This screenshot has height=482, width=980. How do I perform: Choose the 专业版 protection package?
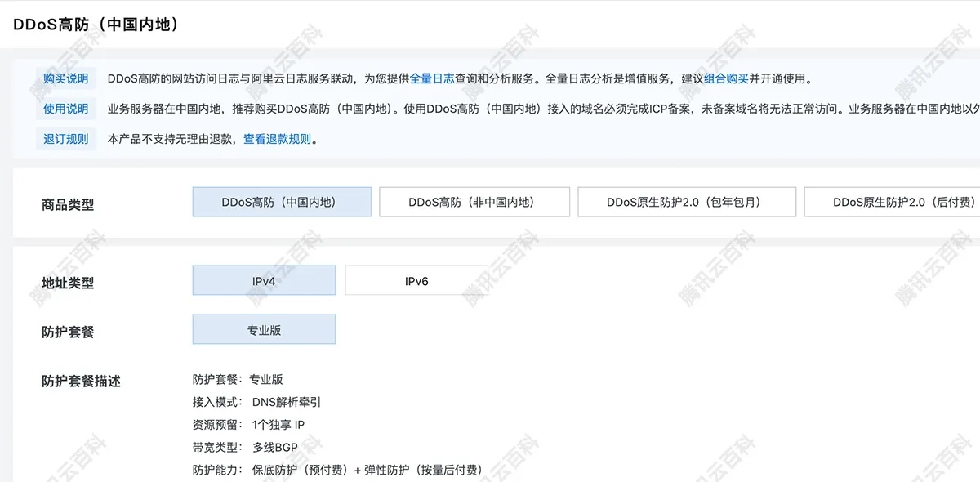point(264,328)
